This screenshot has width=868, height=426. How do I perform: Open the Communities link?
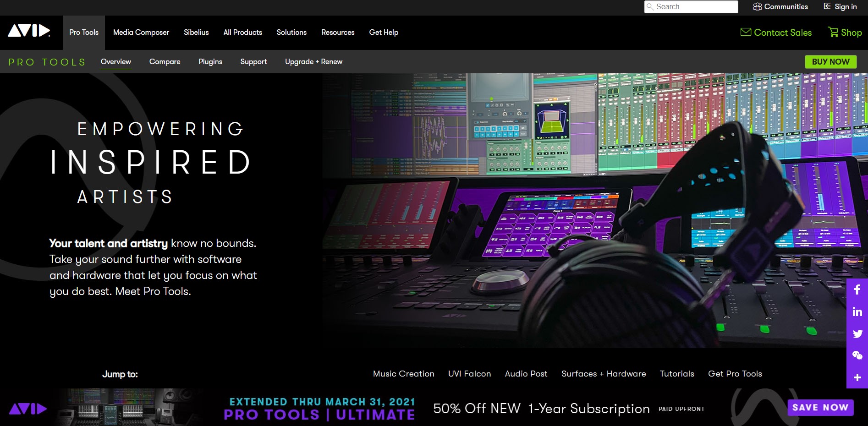786,6
